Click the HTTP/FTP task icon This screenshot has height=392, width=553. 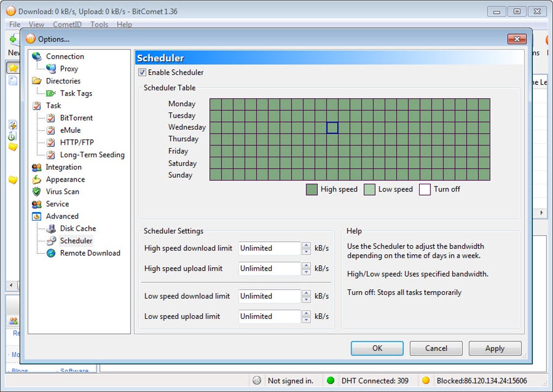tap(51, 143)
